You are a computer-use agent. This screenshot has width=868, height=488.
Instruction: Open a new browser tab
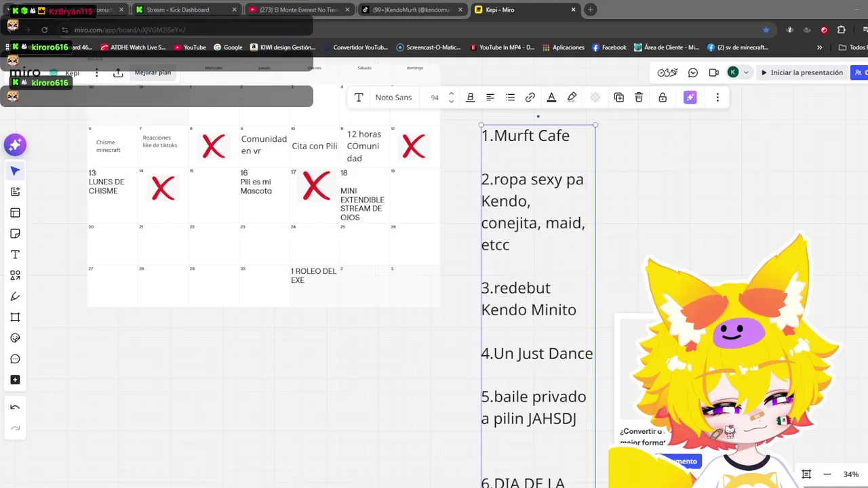click(x=590, y=9)
